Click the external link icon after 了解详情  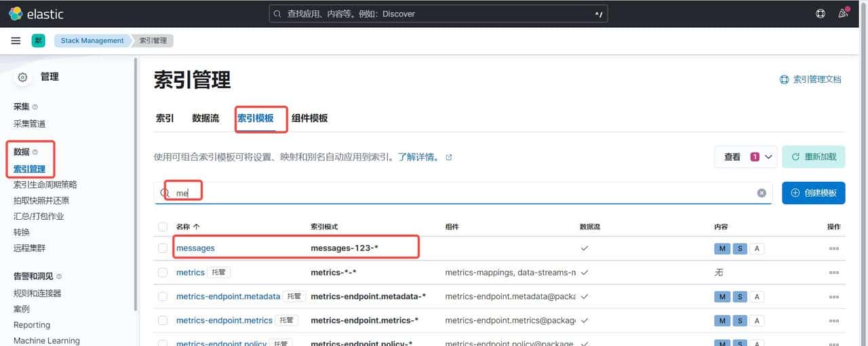click(448, 157)
